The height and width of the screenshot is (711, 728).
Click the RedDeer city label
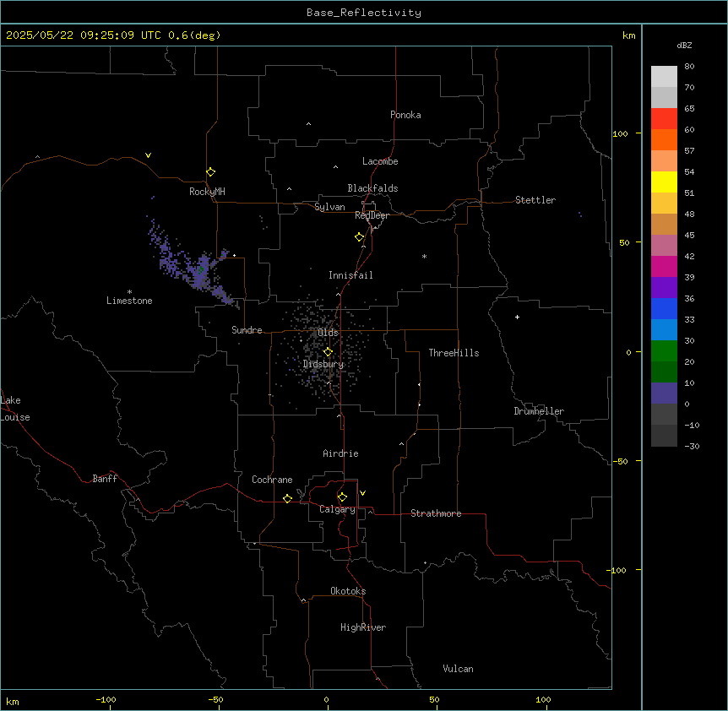372,215
